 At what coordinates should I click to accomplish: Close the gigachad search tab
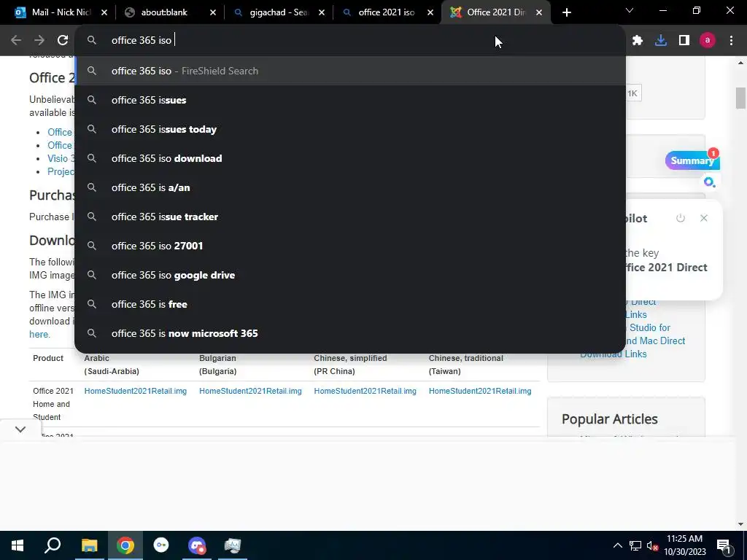point(322,12)
